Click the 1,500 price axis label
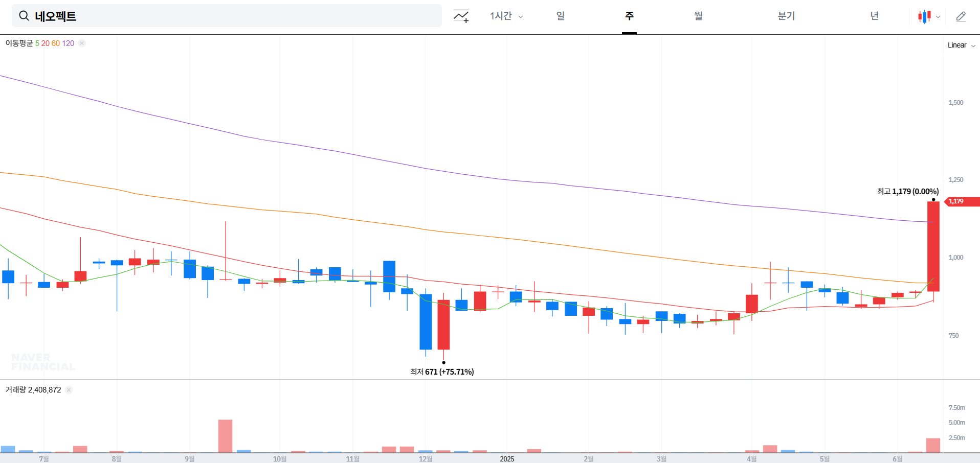This screenshot has width=980, height=463. coord(956,103)
